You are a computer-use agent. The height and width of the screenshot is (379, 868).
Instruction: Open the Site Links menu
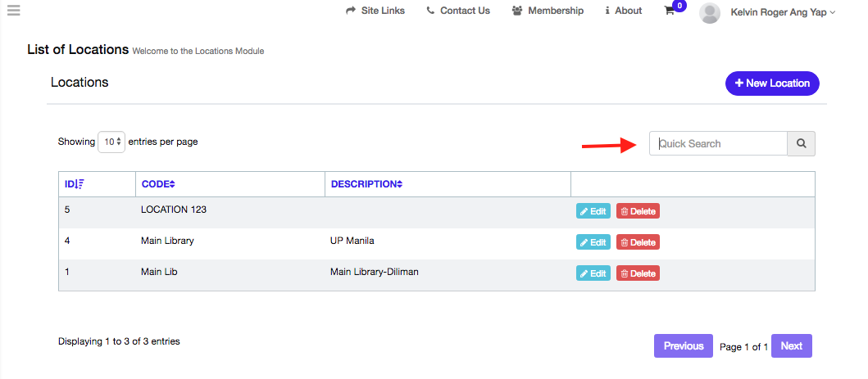click(x=375, y=11)
